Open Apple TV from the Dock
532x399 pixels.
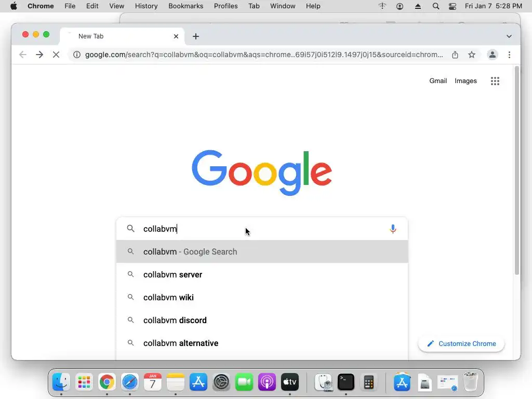tap(290, 382)
